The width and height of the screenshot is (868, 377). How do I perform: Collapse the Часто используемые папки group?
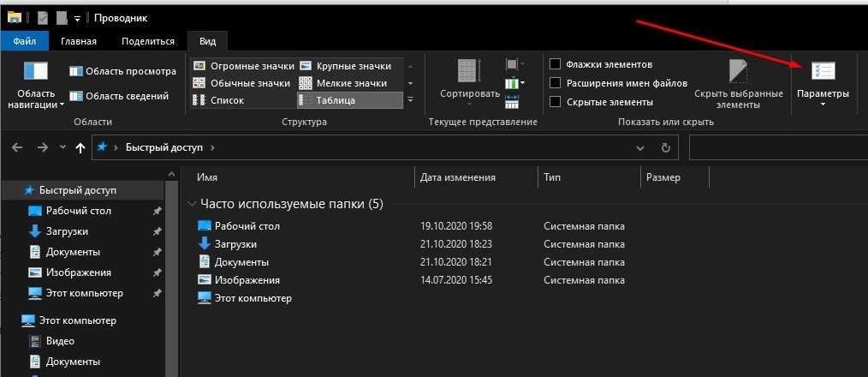(x=191, y=204)
